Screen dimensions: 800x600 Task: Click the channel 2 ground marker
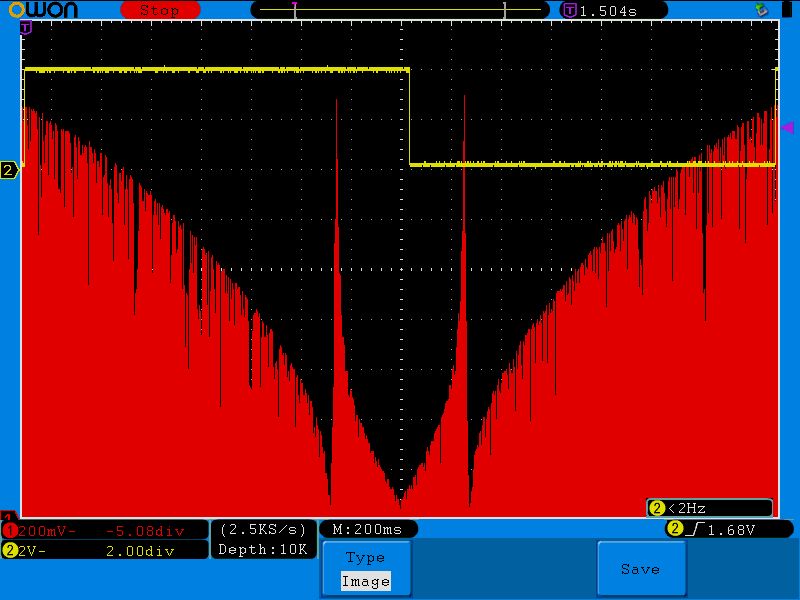(9, 170)
